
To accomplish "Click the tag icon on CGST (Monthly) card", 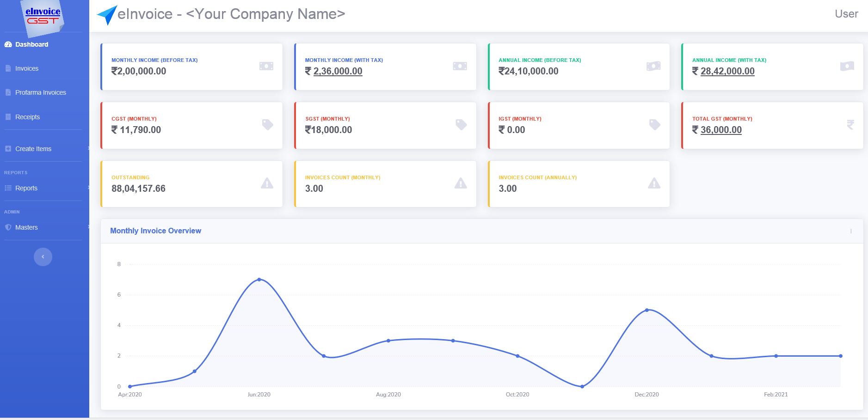I will 267,125.
